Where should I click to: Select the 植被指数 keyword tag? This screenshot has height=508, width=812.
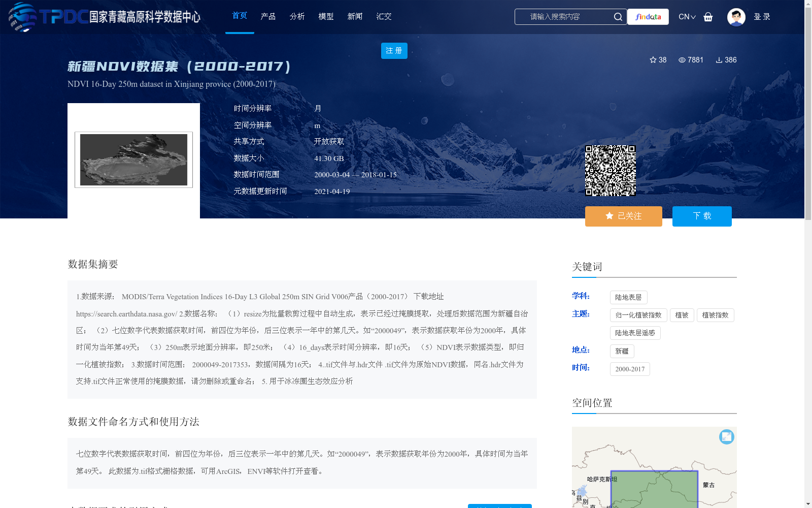[x=716, y=315]
